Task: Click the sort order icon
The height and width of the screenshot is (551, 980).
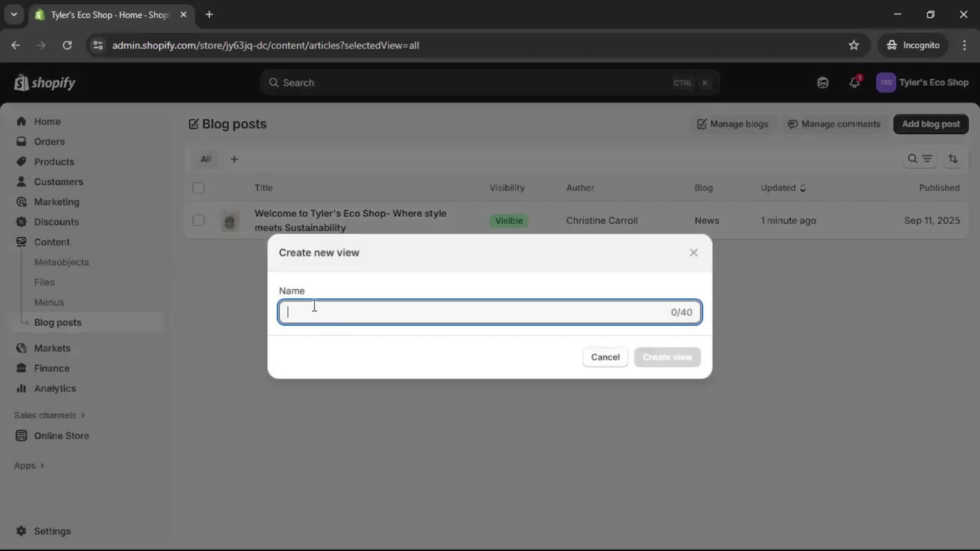Action: click(953, 159)
